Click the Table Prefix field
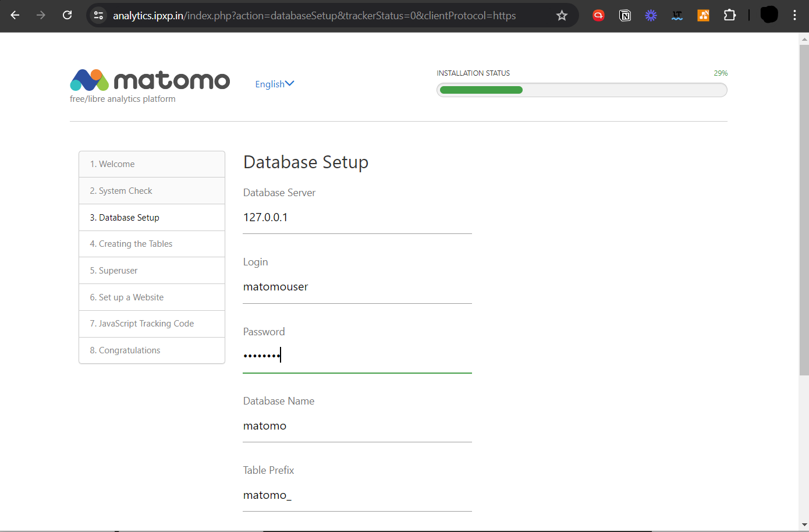The height and width of the screenshot is (532, 809). coord(357,495)
